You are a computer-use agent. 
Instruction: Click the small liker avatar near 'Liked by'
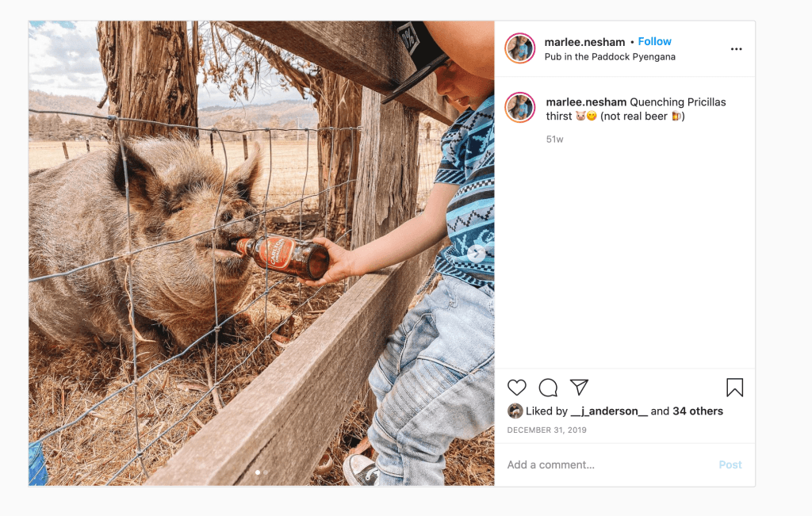(x=515, y=411)
